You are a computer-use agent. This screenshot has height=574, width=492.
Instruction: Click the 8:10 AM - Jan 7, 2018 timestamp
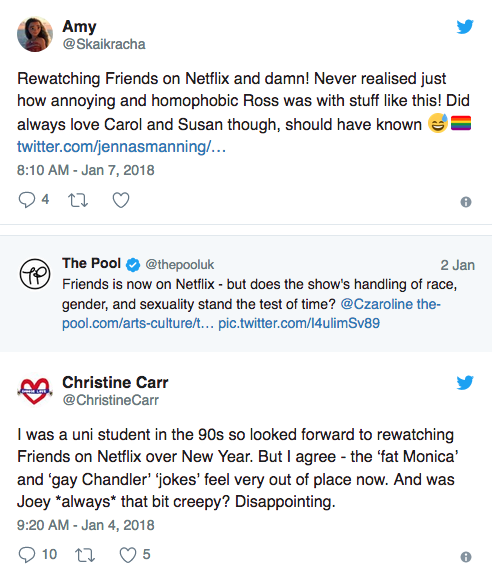(86, 170)
